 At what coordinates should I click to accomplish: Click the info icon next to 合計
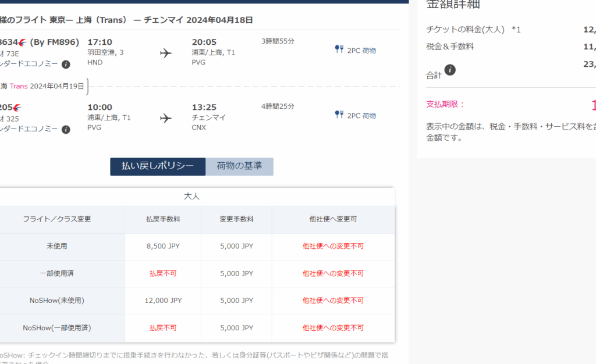450,70
